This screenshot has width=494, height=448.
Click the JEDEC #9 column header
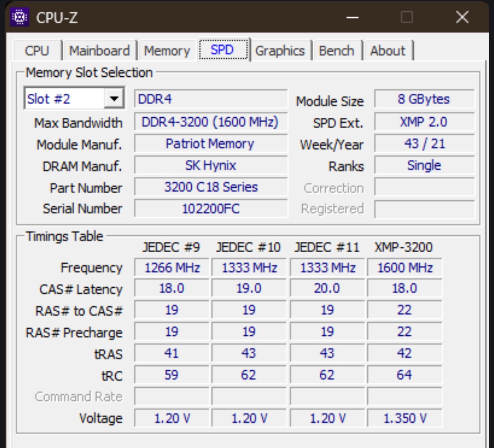pyautogui.click(x=171, y=248)
